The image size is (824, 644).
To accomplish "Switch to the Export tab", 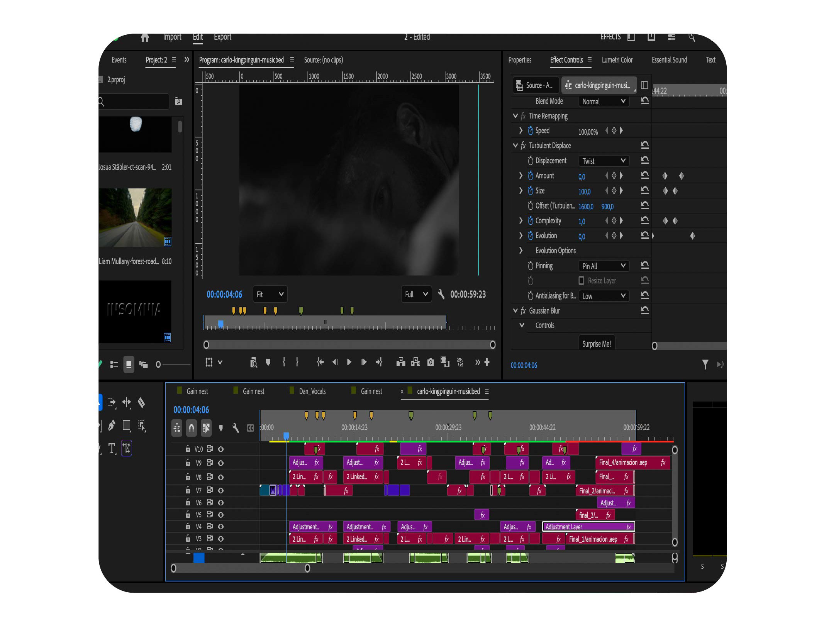I will pos(223,37).
